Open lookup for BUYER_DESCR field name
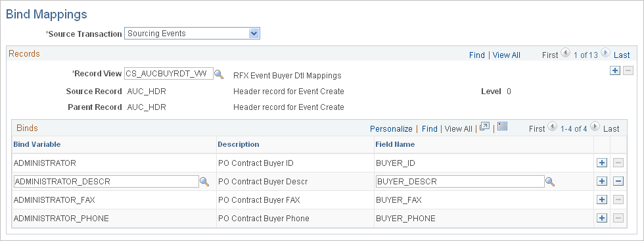This screenshot has width=644, height=241. tap(550, 182)
